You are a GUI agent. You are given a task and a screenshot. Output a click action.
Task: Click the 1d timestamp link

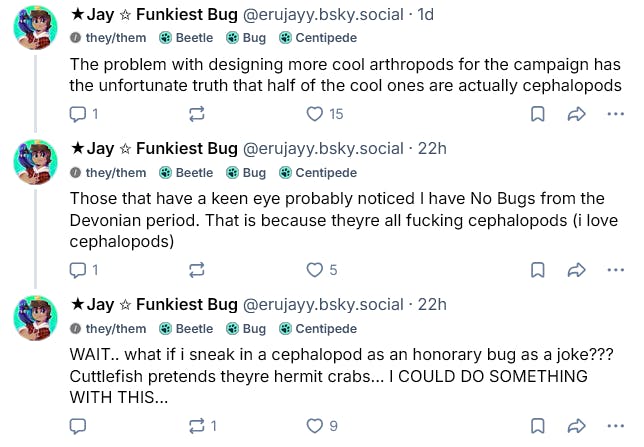point(425,15)
